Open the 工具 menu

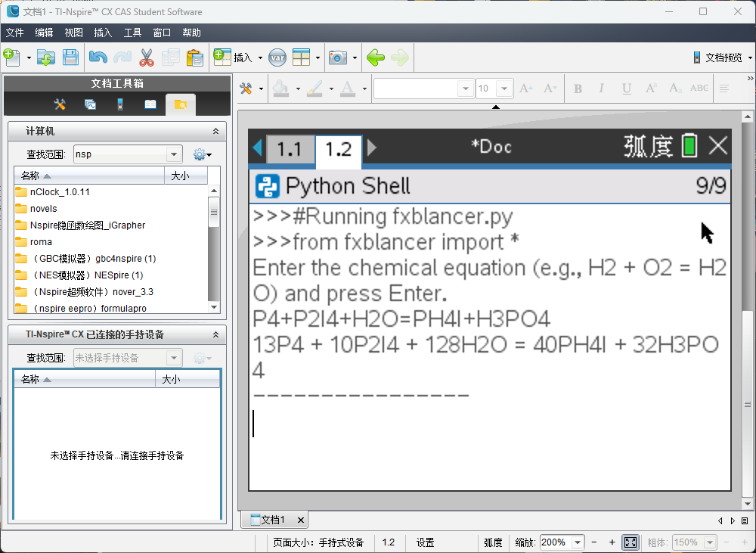[x=132, y=33]
